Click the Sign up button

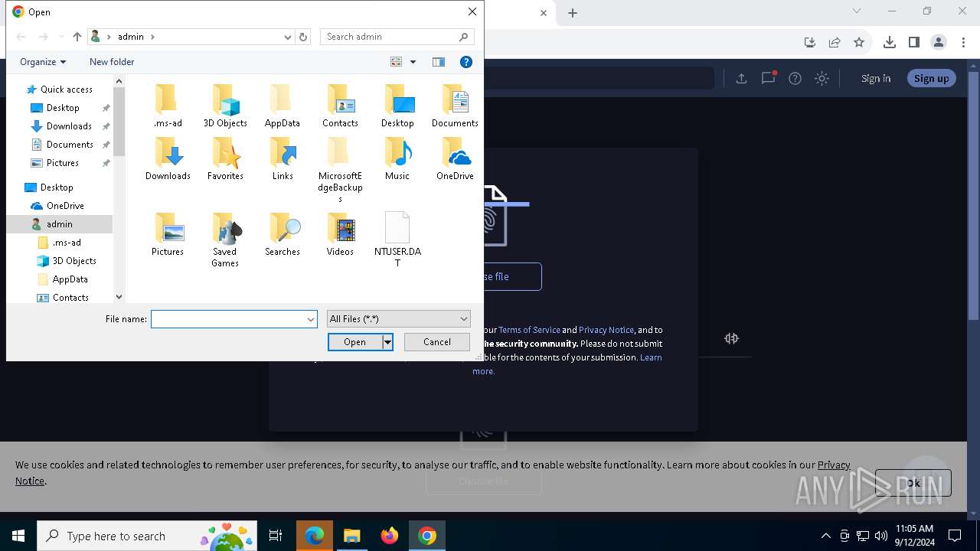coord(931,78)
